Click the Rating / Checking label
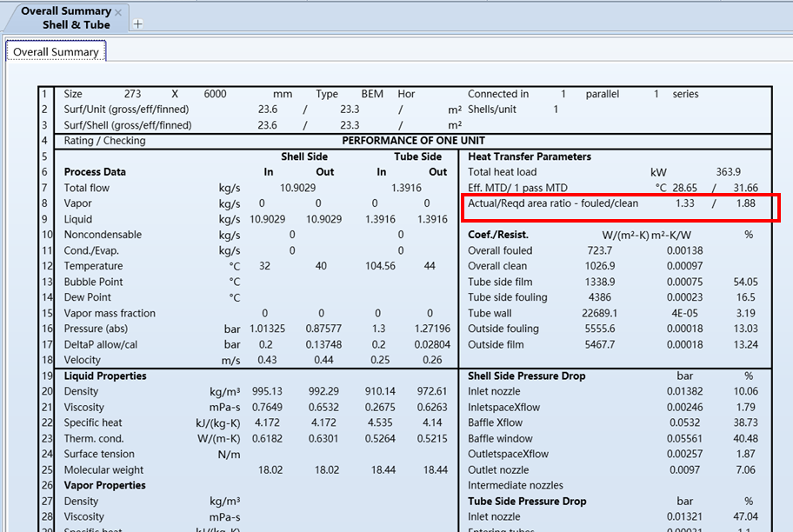 coord(104,141)
